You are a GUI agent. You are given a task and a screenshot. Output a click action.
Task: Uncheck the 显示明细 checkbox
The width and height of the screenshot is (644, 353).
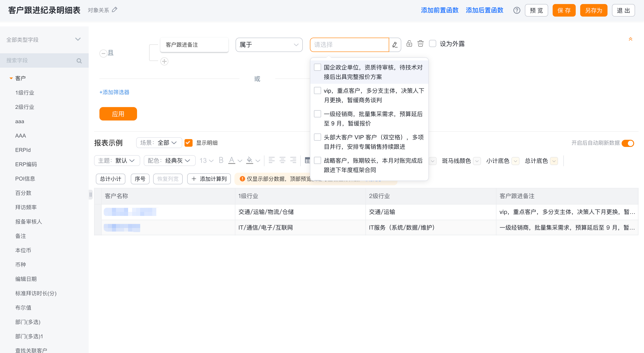click(x=188, y=143)
